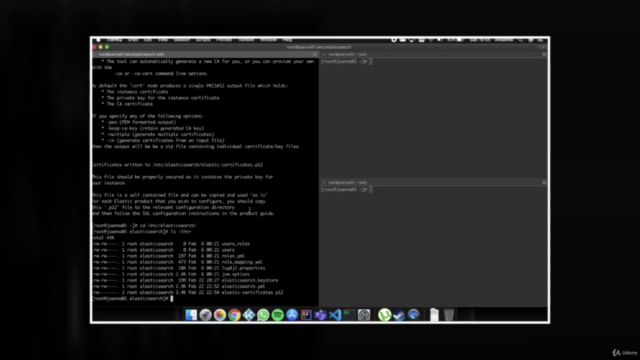640x360 pixels.
Task: Open the gray clock icon in dock
Action: (x=364, y=315)
